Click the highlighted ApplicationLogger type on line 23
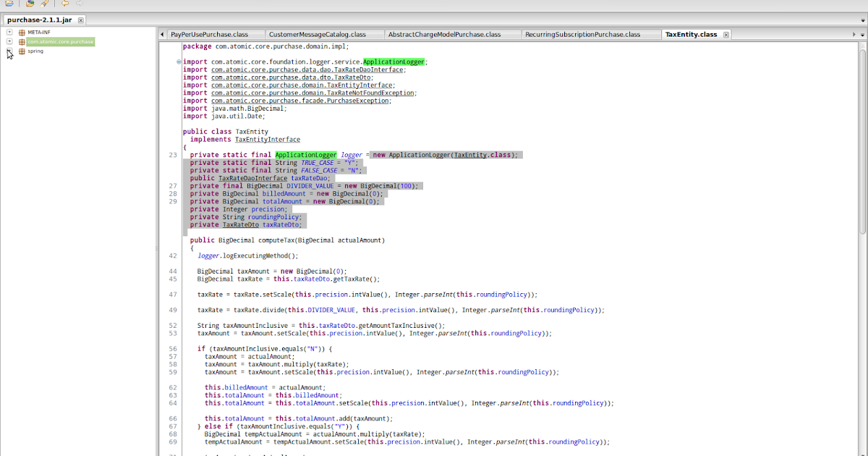Image resolution: width=868 pixels, height=456 pixels. click(306, 155)
